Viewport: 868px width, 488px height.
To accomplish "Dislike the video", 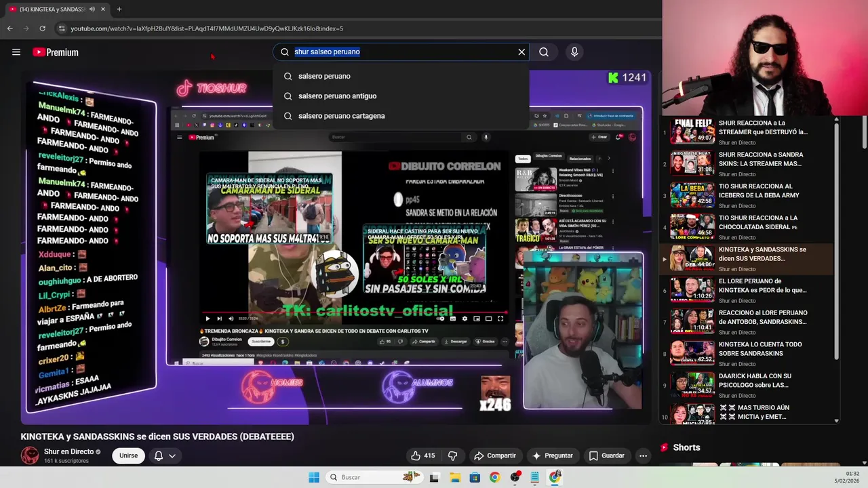I will tap(452, 455).
